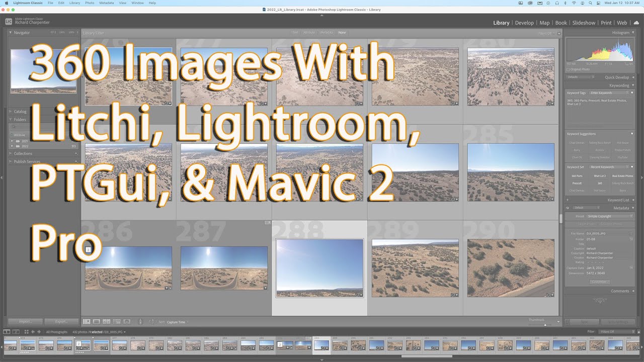
Task: Select the None library filter
Action: pyautogui.click(x=342, y=33)
